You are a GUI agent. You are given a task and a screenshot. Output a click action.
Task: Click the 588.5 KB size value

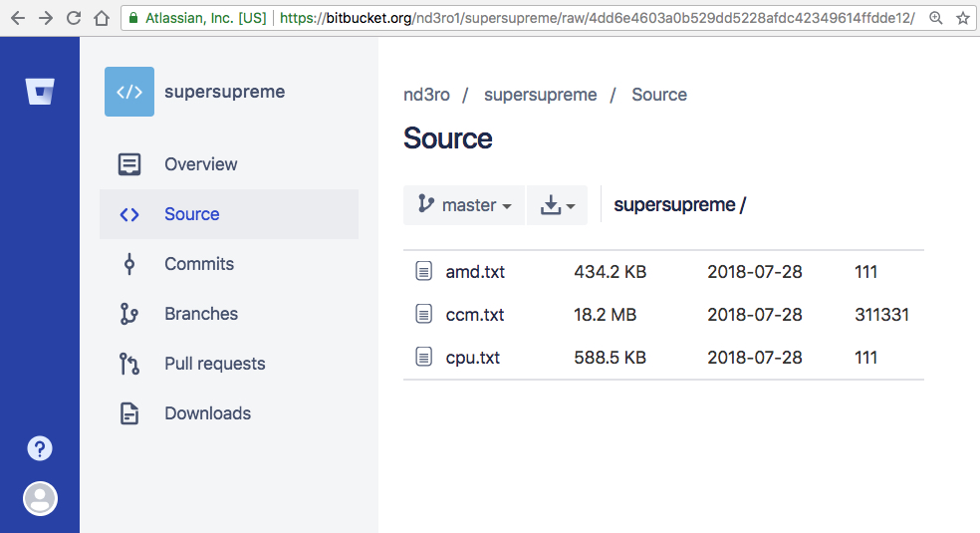point(610,358)
